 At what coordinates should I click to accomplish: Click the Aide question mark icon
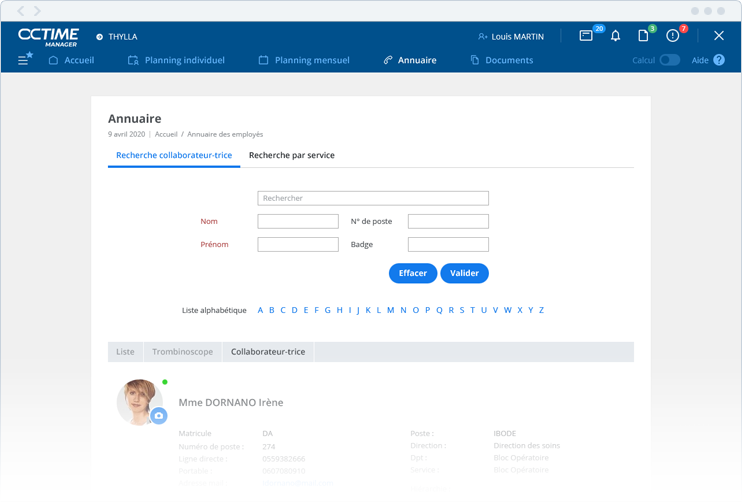(719, 60)
